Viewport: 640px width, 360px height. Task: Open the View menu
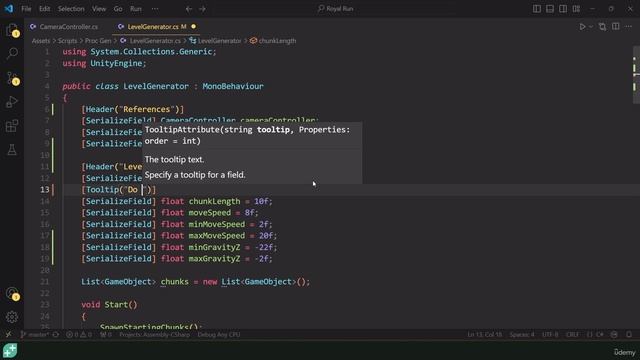click(x=99, y=9)
